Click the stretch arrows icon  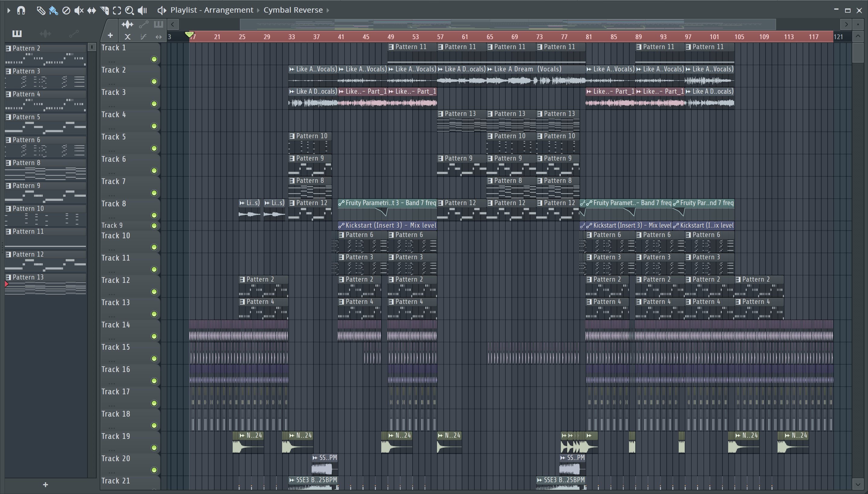[x=159, y=37]
